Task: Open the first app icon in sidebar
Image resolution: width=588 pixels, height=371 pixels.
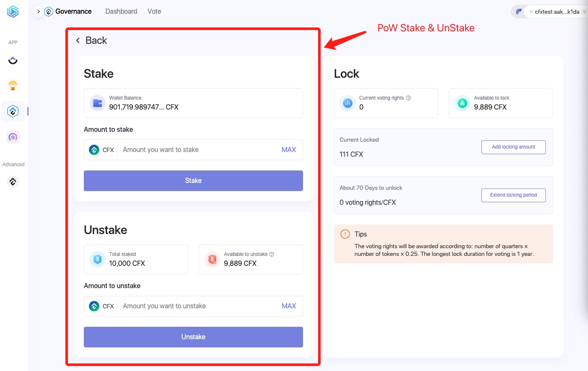Action: click(x=13, y=61)
